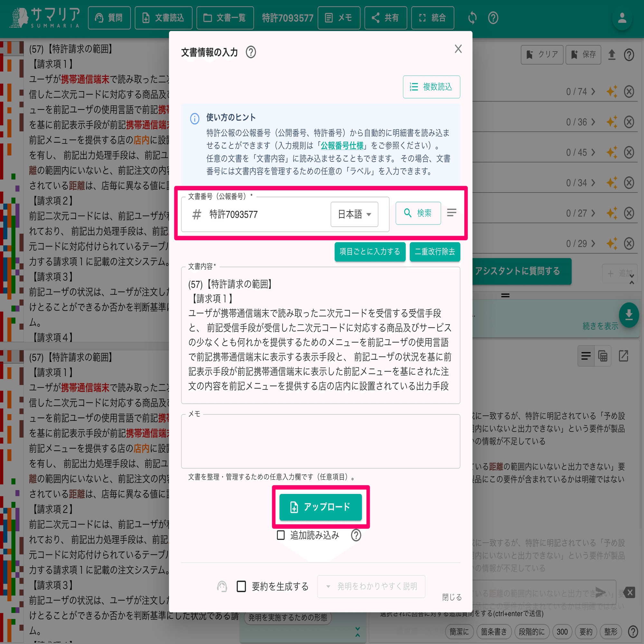Open the 文書一覧 menu in header
Screen dimensions: 644x644
[x=225, y=18]
